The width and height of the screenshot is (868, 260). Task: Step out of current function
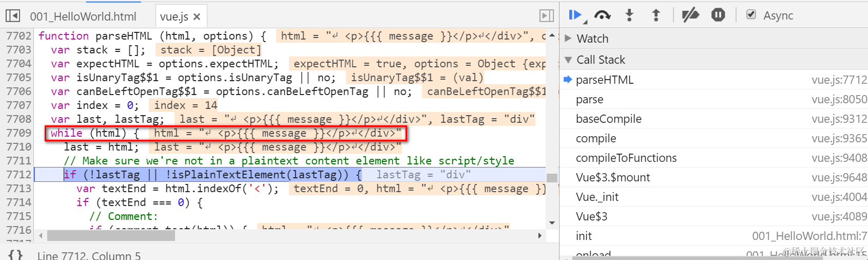click(x=656, y=15)
